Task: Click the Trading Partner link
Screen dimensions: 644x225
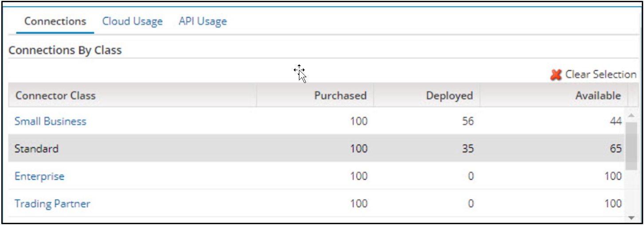Action: click(x=52, y=204)
